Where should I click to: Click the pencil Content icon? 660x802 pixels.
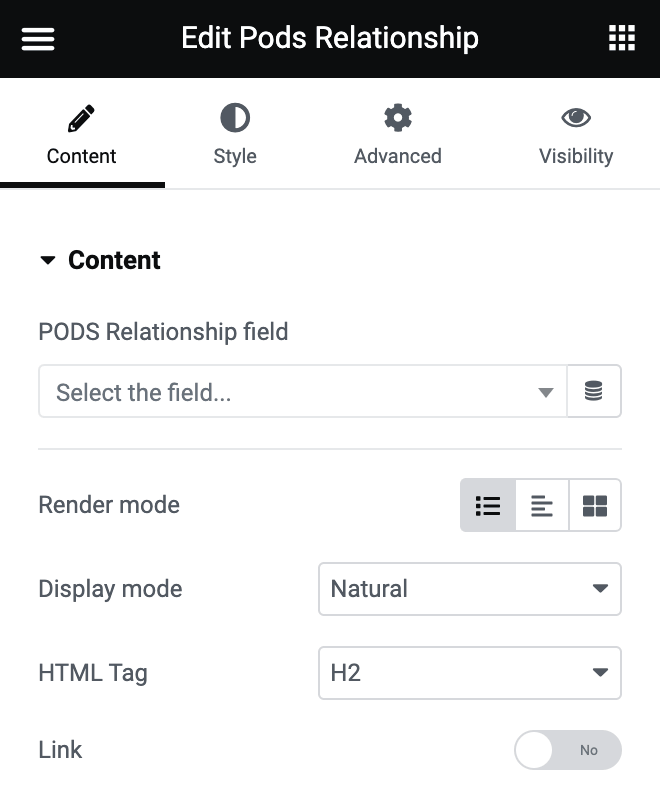(81, 120)
